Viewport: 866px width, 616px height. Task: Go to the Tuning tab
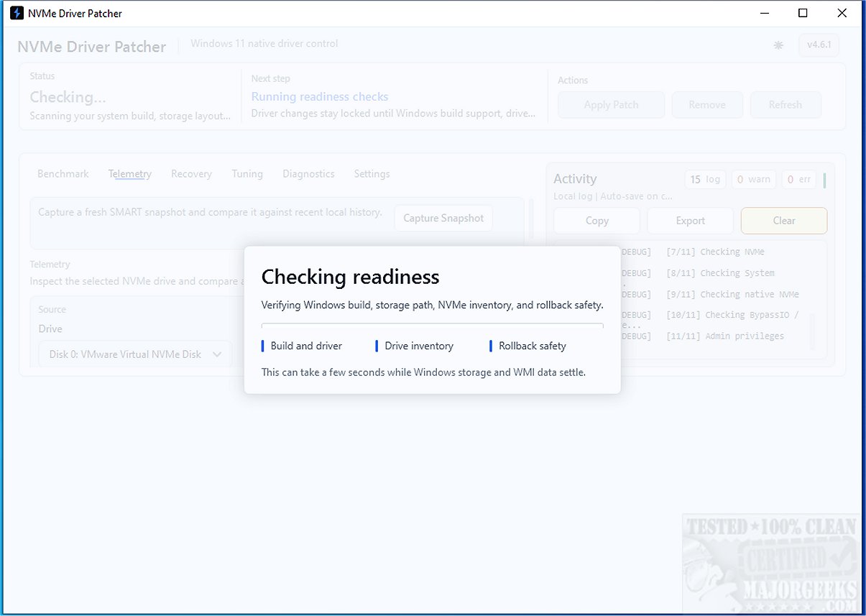247,174
